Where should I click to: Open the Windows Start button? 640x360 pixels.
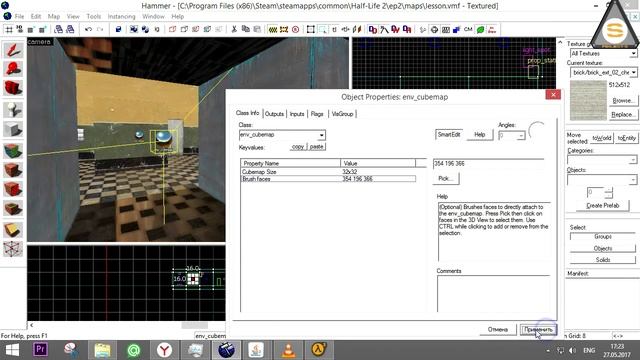pos(12,350)
